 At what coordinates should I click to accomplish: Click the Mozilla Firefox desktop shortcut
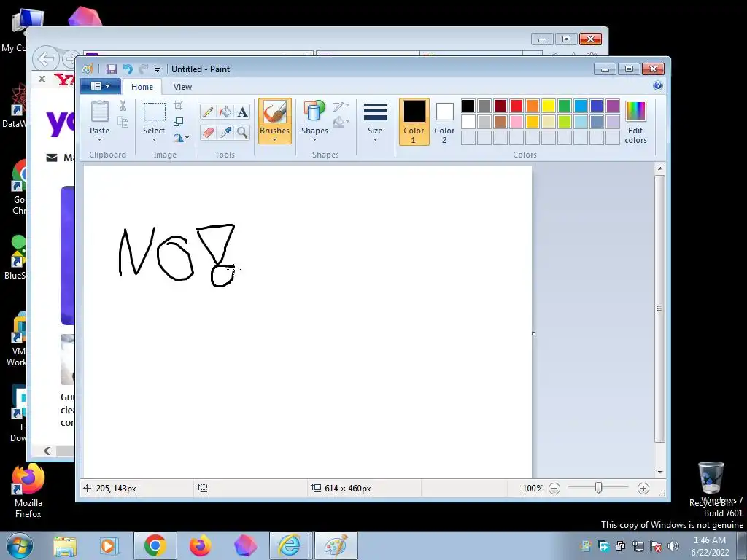pyautogui.click(x=28, y=491)
